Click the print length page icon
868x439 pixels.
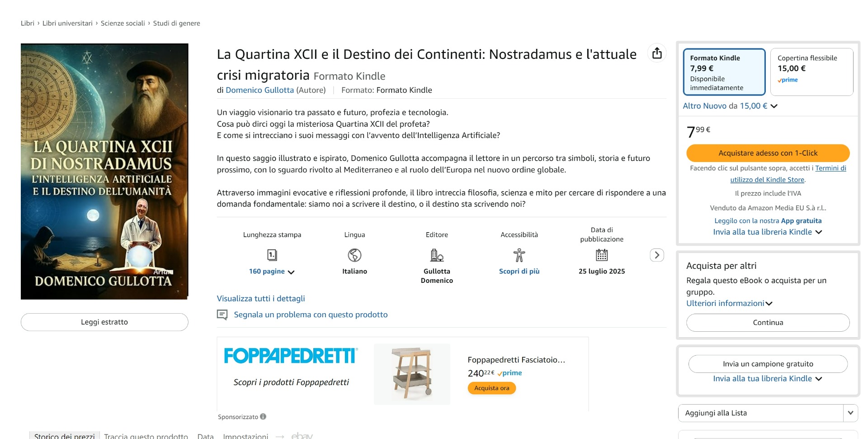click(272, 255)
